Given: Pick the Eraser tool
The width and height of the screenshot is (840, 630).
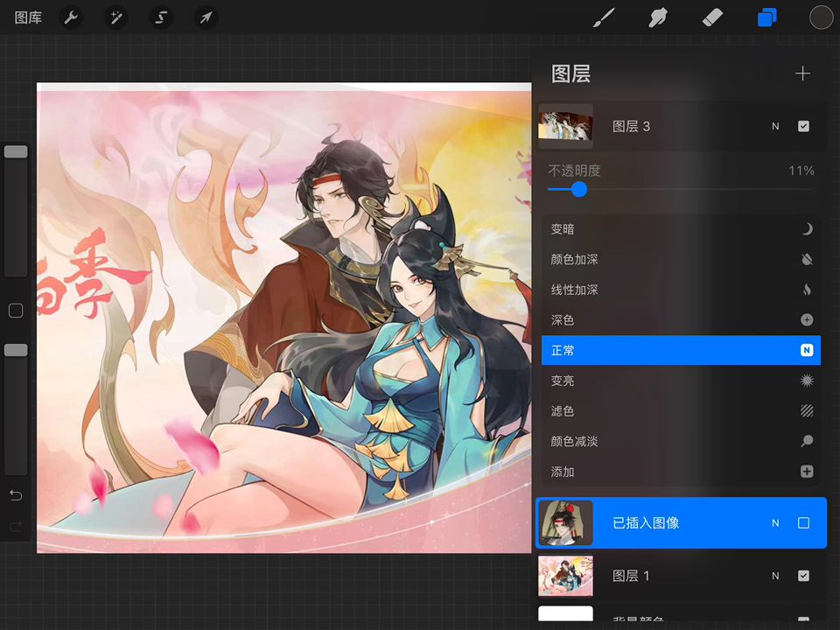Looking at the screenshot, I should coord(712,17).
